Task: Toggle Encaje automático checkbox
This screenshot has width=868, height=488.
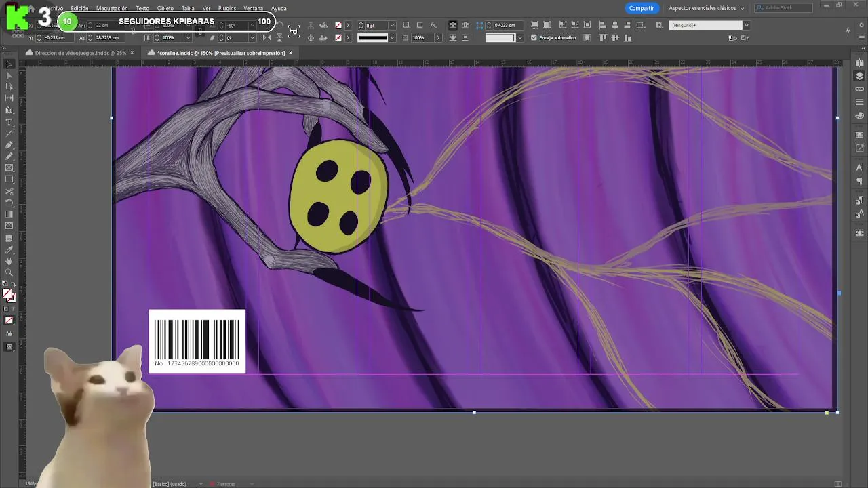Action: [x=534, y=38]
